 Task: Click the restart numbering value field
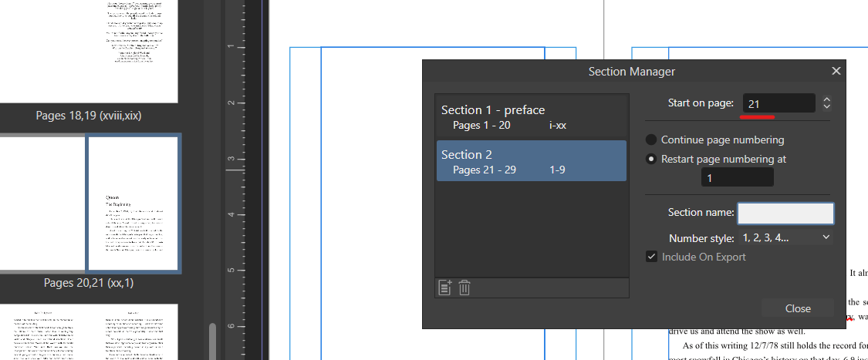coord(737,178)
